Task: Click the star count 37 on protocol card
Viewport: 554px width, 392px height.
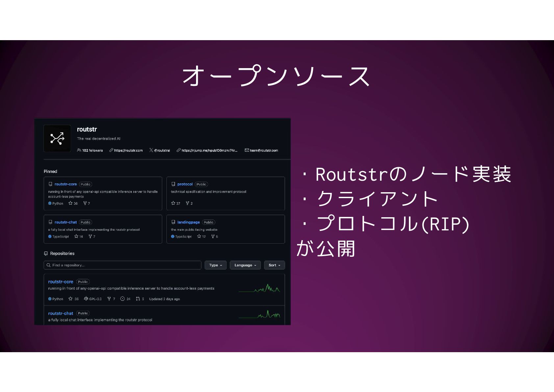Action: coord(176,203)
